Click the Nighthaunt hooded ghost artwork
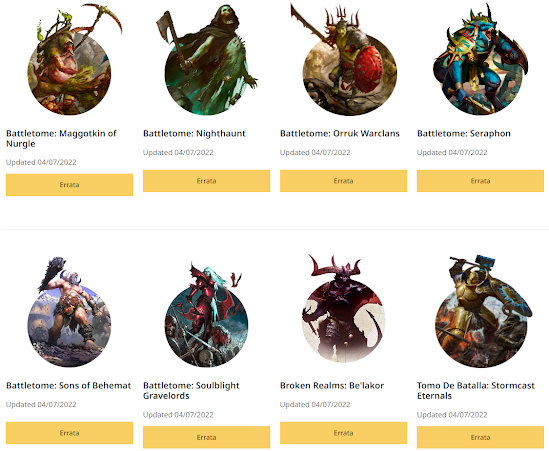This screenshot has width=549, height=451. [x=207, y=60]
